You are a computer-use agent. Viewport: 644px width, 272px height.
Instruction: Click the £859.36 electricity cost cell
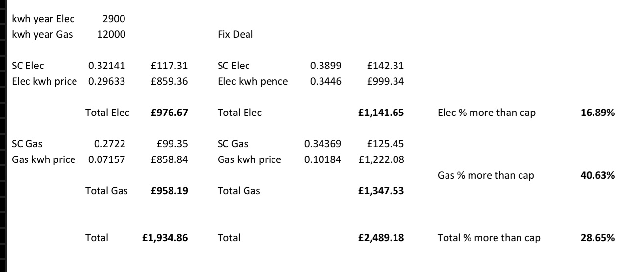click(x=171, y=81)
